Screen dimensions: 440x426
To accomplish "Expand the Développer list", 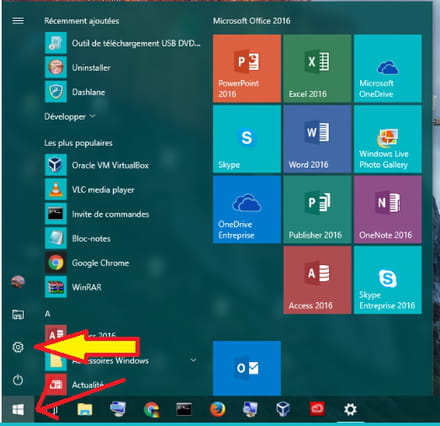I will [x=70, y=117].
